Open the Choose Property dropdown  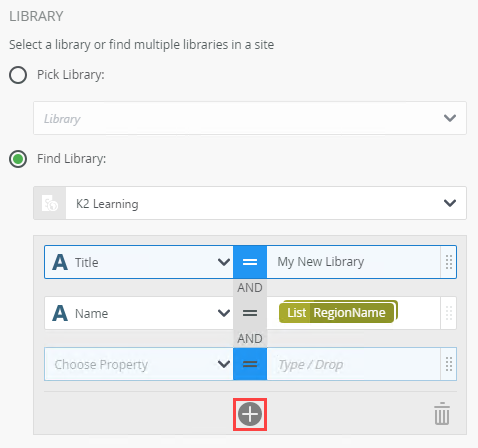[x=139, y=364]
